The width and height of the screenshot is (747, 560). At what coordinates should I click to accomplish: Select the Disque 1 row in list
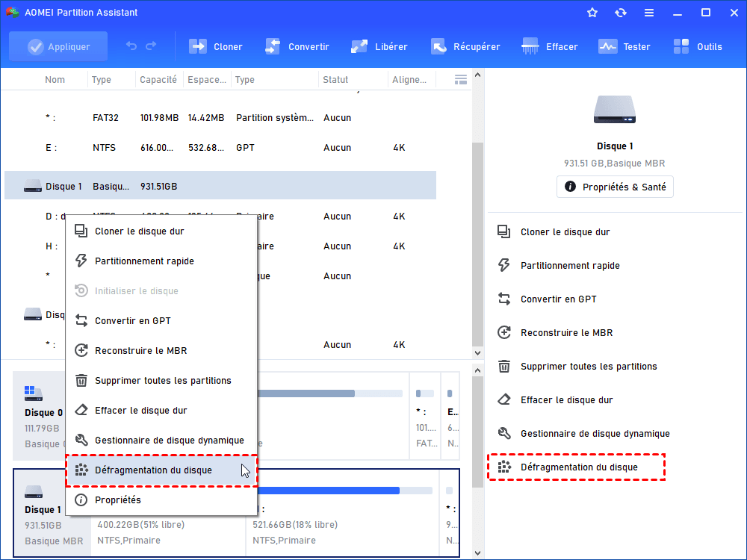point(220,186)
